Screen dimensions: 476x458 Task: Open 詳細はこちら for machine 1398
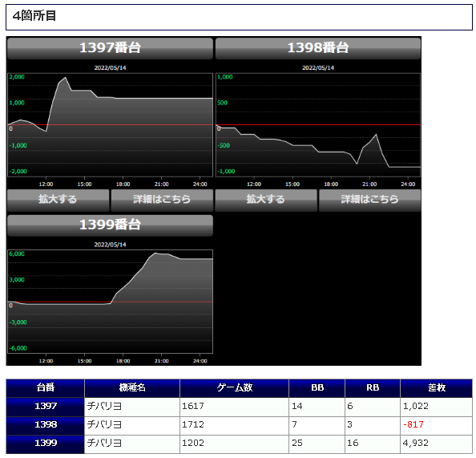click(369, 200)
